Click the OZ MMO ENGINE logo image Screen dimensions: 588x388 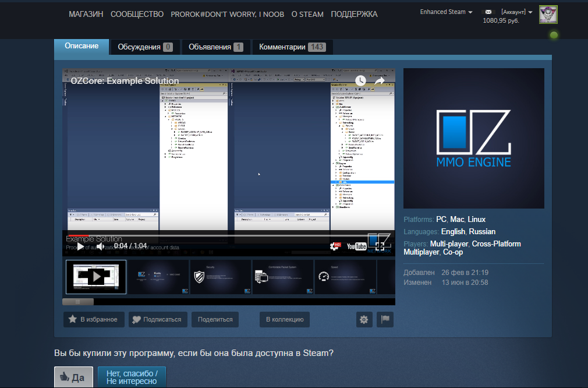pos(474,138)
